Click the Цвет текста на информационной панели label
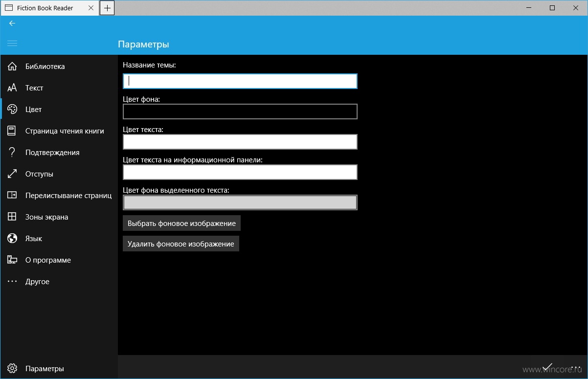 click(193, 160)
